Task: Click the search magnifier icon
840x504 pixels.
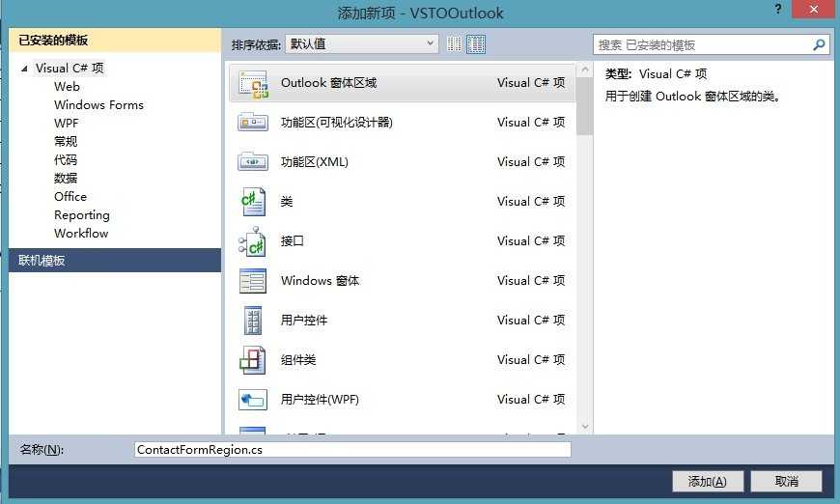Action: pyautogui.click(x=819, y=45)
